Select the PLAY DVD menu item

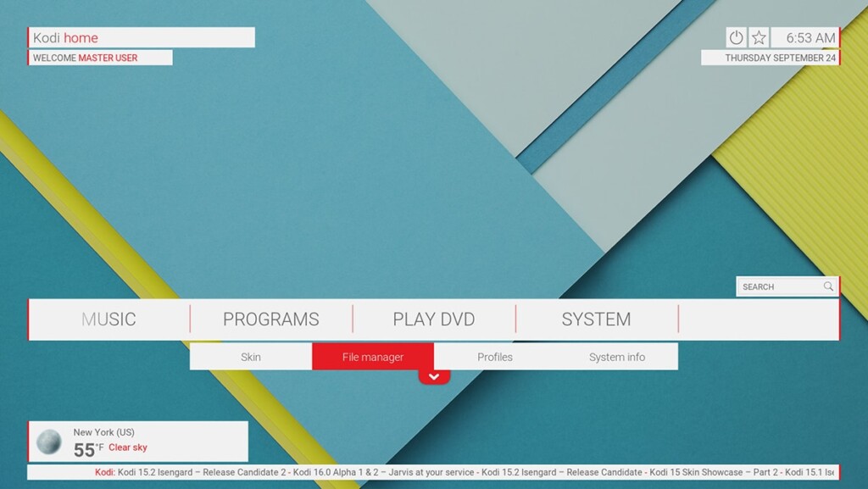coord(434,320)
